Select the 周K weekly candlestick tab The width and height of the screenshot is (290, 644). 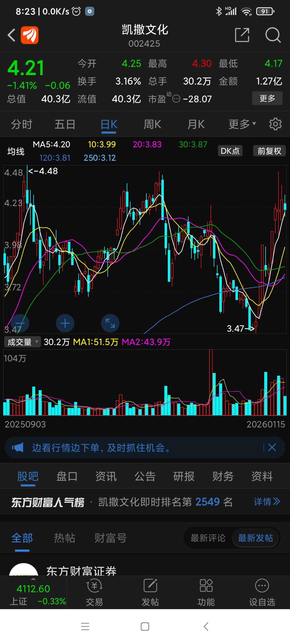[x=153, y=124]
